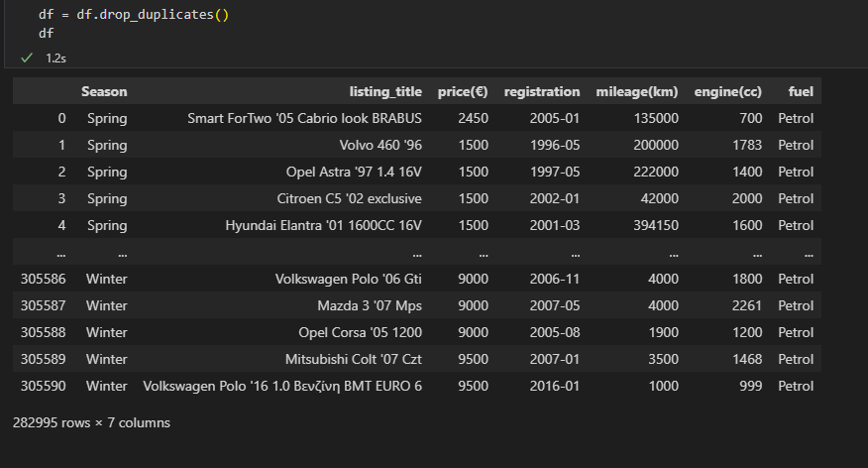Click mileage value 394150
The width and height of the screenshot is (868, 468).
click(656, 225)
